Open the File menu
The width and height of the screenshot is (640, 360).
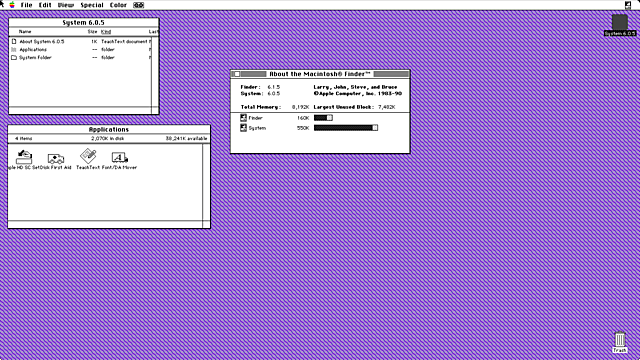(x=27, y=5)
